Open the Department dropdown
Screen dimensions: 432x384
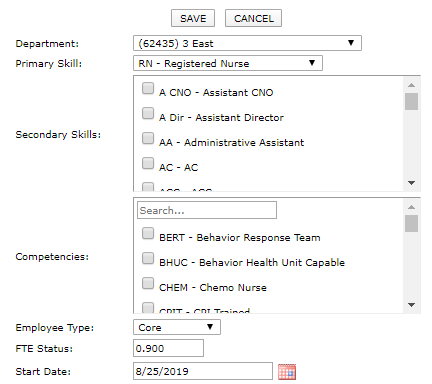click(x=247, y=43)
